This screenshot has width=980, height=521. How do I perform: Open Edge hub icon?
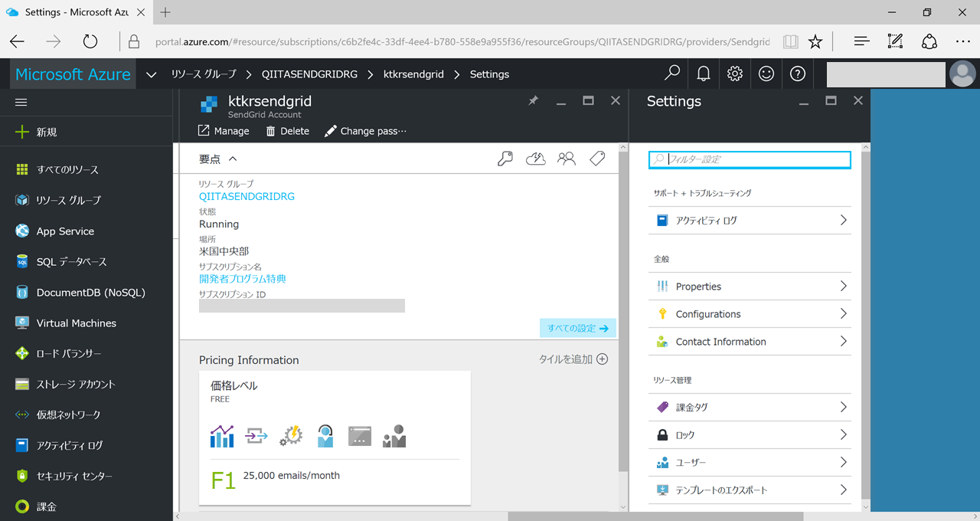point(861,41)
